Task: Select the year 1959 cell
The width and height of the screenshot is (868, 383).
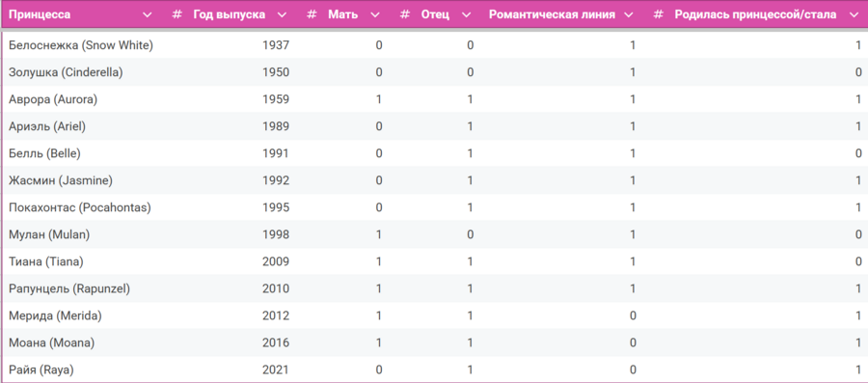Action: tap(276, 99)
